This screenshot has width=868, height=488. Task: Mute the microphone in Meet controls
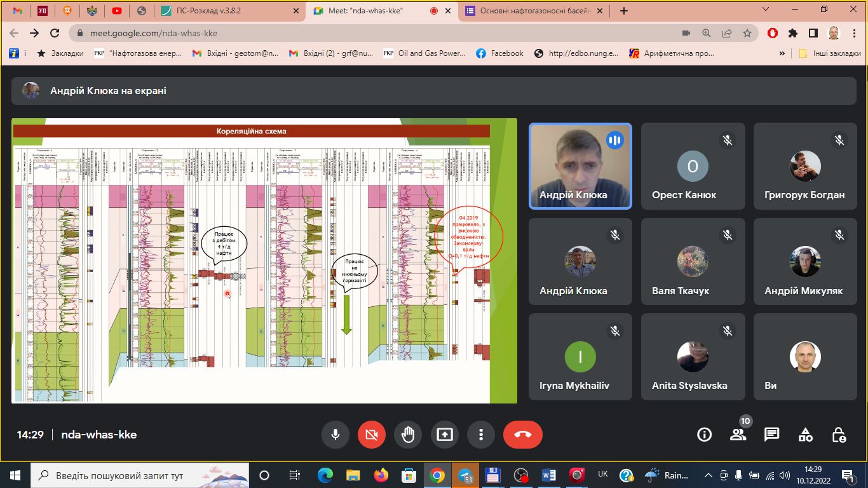click(x=336, y=435)
